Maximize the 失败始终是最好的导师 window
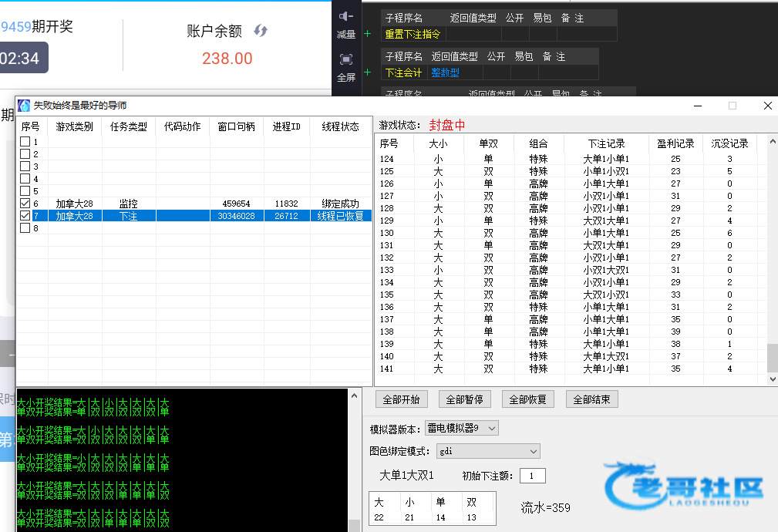 [733, 106]
